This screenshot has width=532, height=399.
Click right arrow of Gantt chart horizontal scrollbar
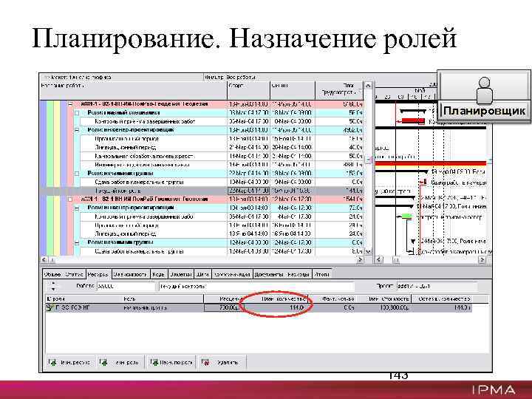(482, 260)
